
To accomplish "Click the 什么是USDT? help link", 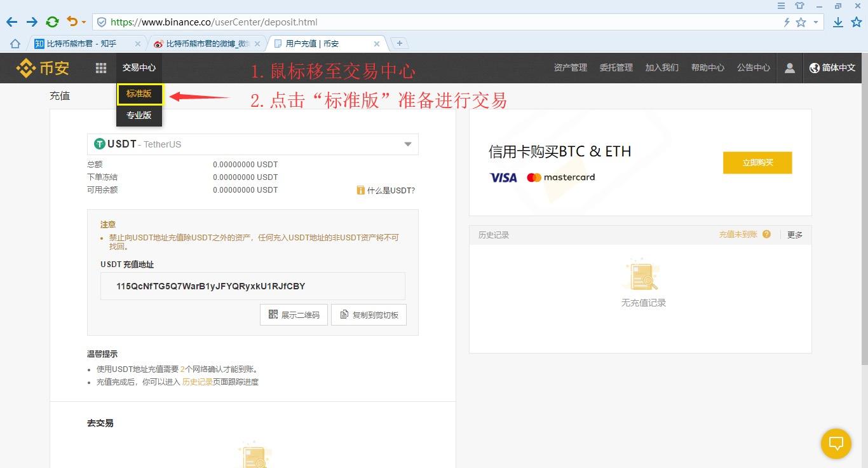I will pyautogui.click(x=386, y=190).
